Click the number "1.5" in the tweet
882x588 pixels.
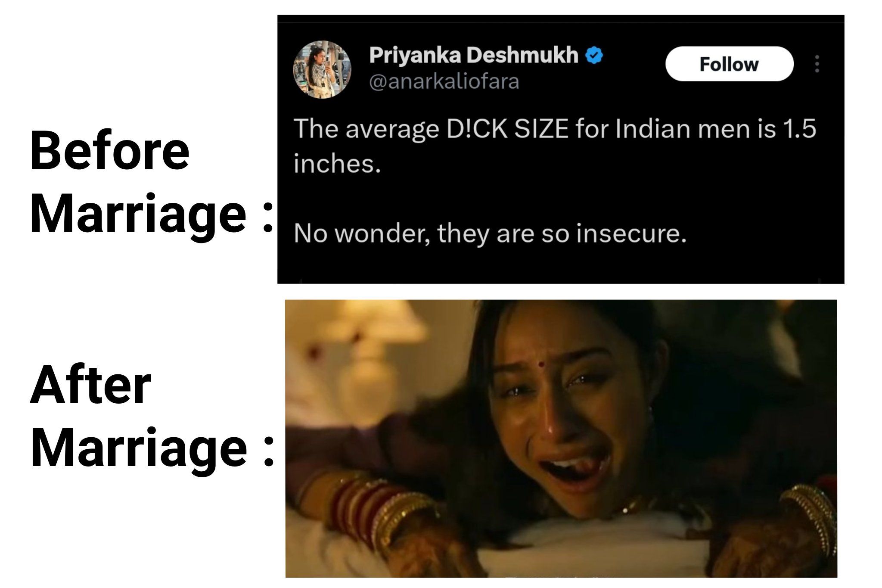pos(799,128)
